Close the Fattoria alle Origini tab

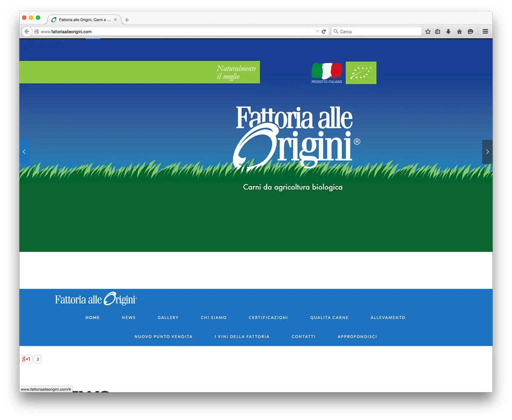tap(115, 20)
